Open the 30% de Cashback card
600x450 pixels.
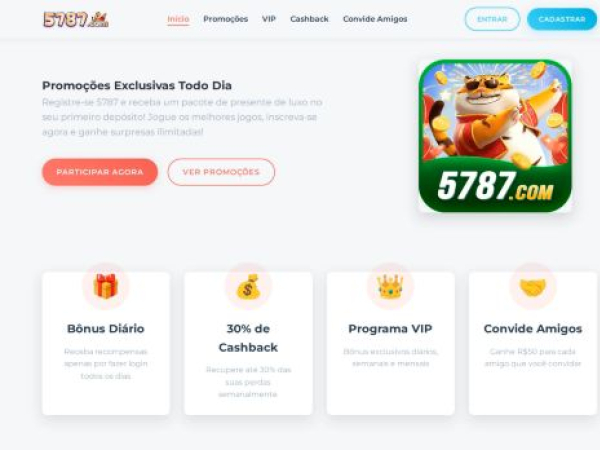click(248, 343)
